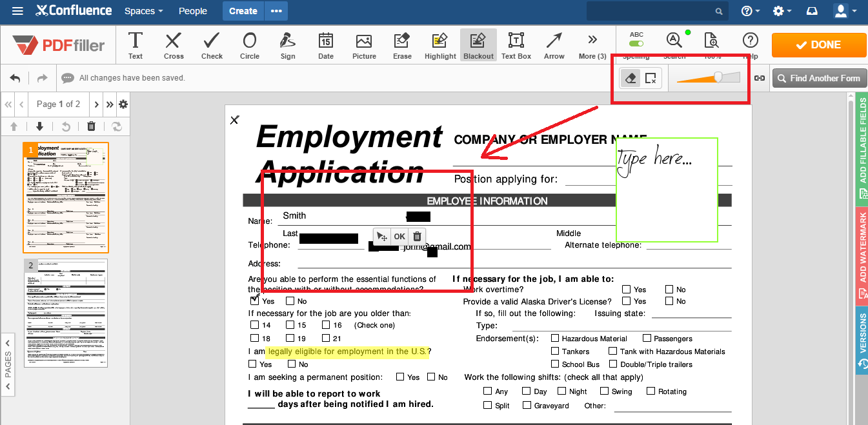Check No for Alaska Driver's License
The image size is (868, 425).
pyautogui.click(x=669, y=301)
